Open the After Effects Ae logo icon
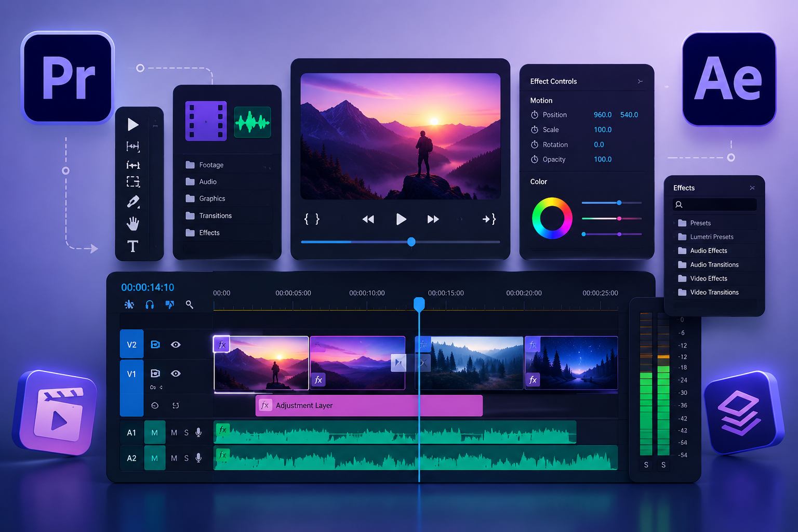The height and width of the screenshot is (532, 798). pos(729,79)
